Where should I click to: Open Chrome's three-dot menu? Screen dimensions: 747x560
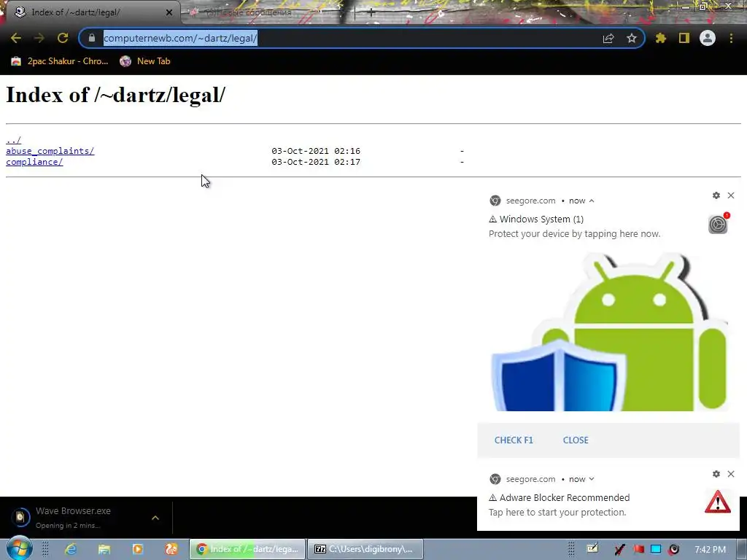[x=731, y=38]
